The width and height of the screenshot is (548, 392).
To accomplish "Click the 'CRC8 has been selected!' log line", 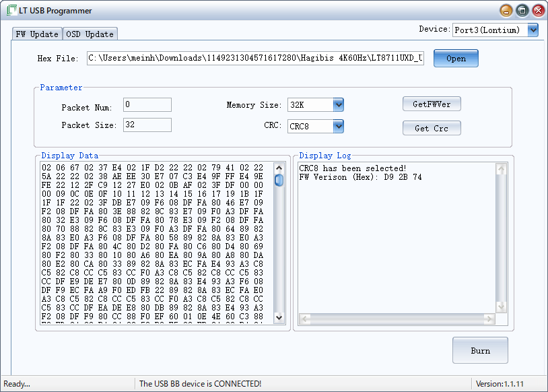I will point(352,168).
